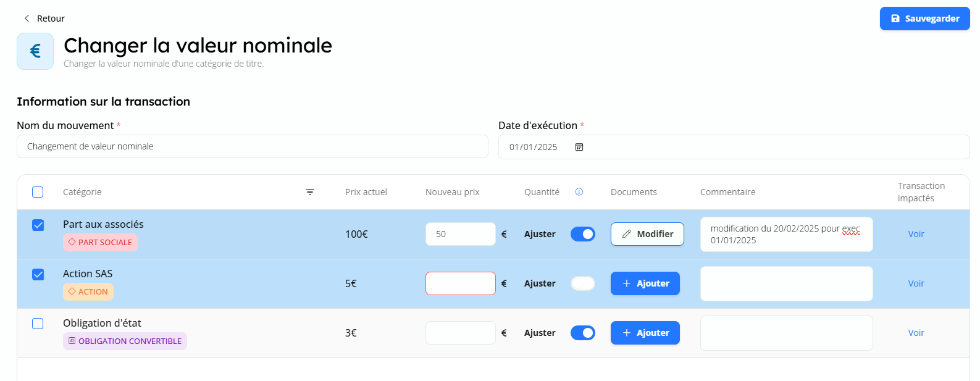Disable Ajuster toggle for Part aux associés
The width and height of the screenshot is (980, 381).
pyautogui.click(x=582, y=234)
